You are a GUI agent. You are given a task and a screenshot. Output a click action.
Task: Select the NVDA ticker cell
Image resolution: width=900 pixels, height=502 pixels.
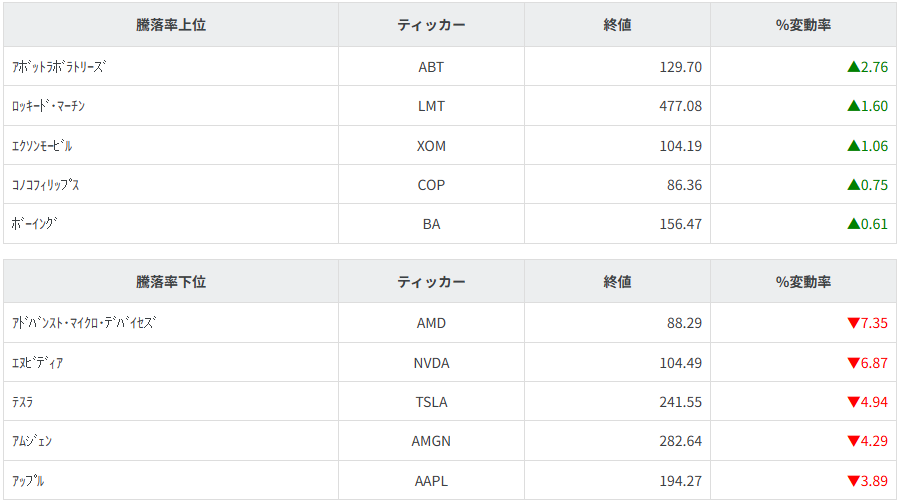(x=431, y=363)
